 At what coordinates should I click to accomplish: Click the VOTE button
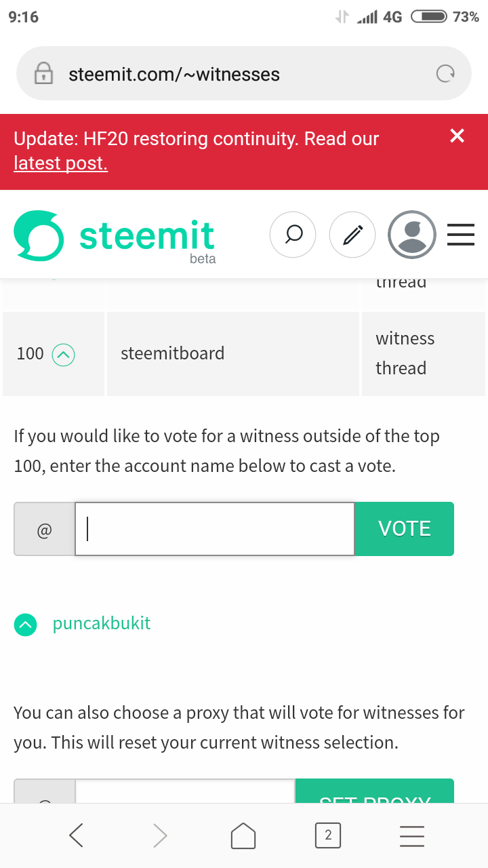(405, 529)
